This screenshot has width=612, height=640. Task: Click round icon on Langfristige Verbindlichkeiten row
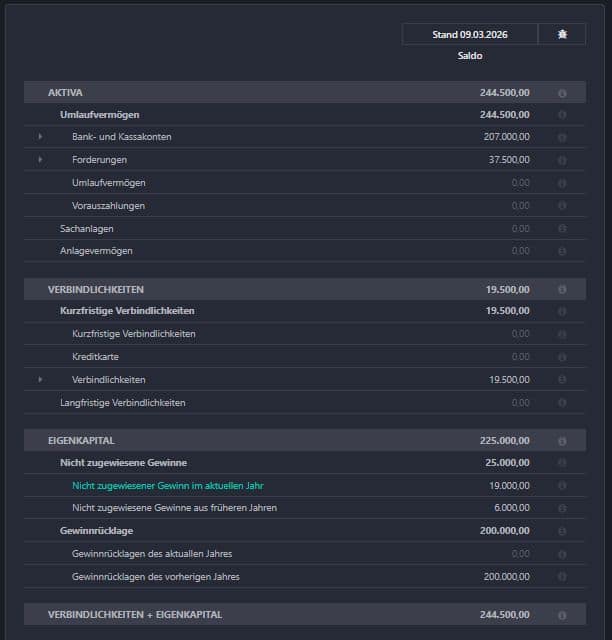(x=562, y=403)
